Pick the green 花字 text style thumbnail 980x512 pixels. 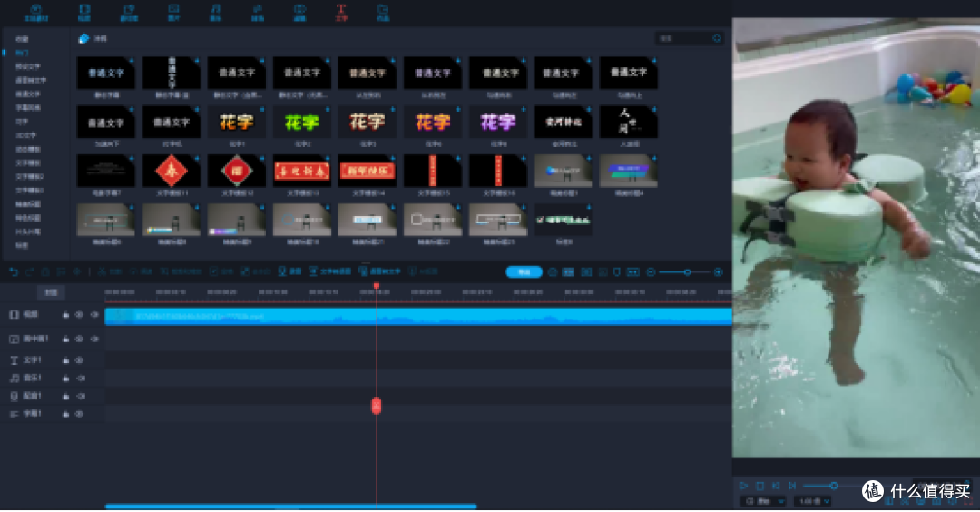tap(302, 122)
